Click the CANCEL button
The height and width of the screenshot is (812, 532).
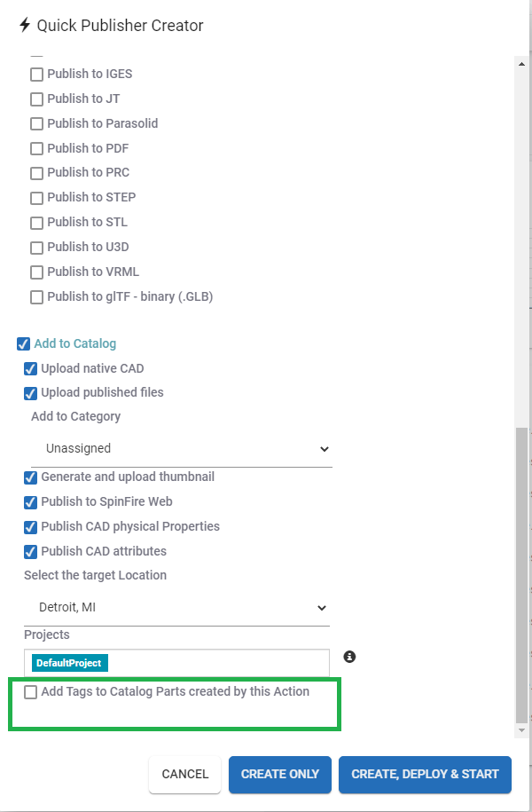pyautogui.click(x=184, y=774)
